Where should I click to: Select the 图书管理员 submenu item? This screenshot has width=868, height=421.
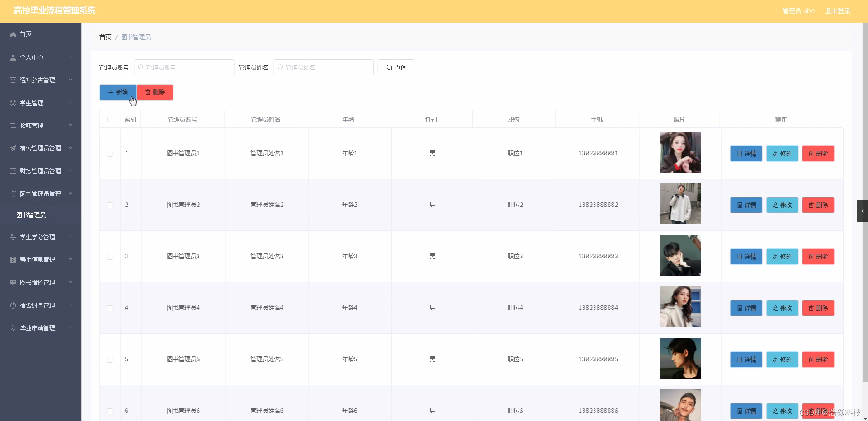tap(41, 215)
